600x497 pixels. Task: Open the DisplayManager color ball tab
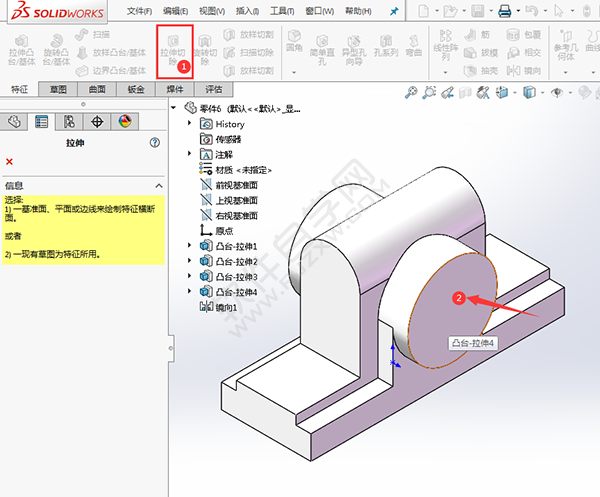(125, 121)
